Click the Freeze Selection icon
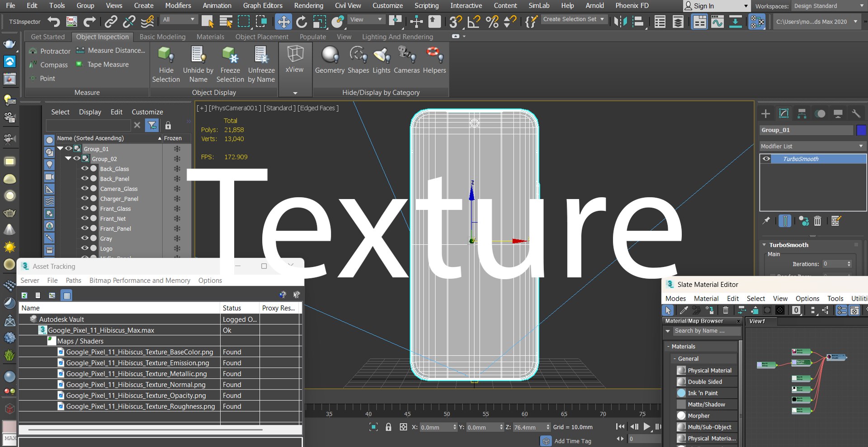The height and width of the screenshot is (447, 868). pyautogui.click(x=230, y=55)
